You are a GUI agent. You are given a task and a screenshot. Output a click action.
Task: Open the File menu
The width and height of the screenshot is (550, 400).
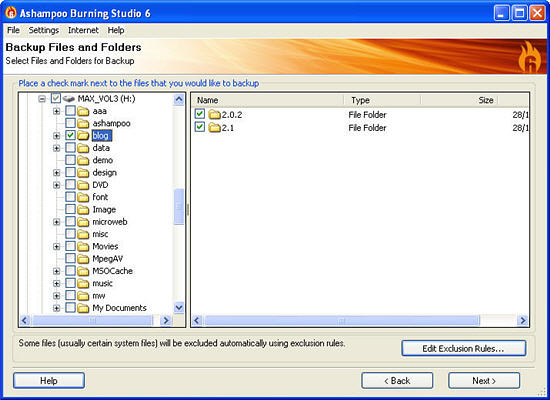click(13, 30)
